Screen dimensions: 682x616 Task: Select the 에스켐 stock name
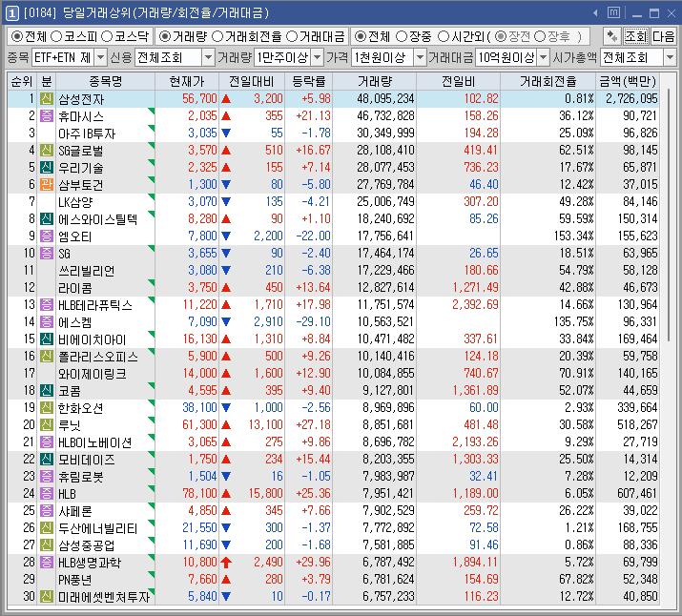[75, 322]
